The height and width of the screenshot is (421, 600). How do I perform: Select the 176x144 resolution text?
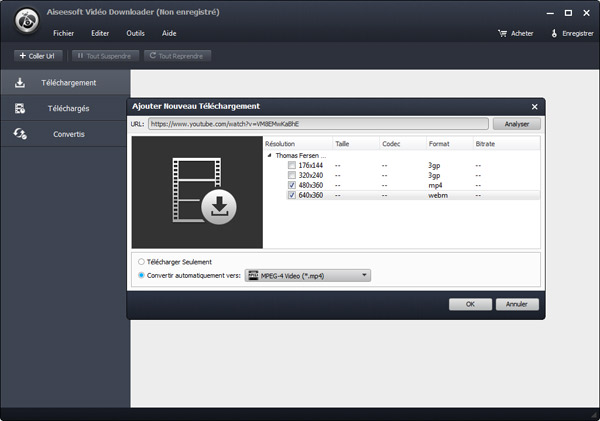coord(311,165)
